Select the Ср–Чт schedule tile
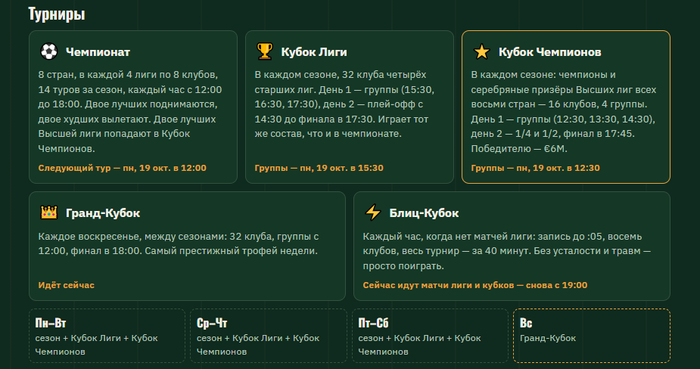Image resolution: width=700 pixels, height=369 pixels. pos(269,336)
